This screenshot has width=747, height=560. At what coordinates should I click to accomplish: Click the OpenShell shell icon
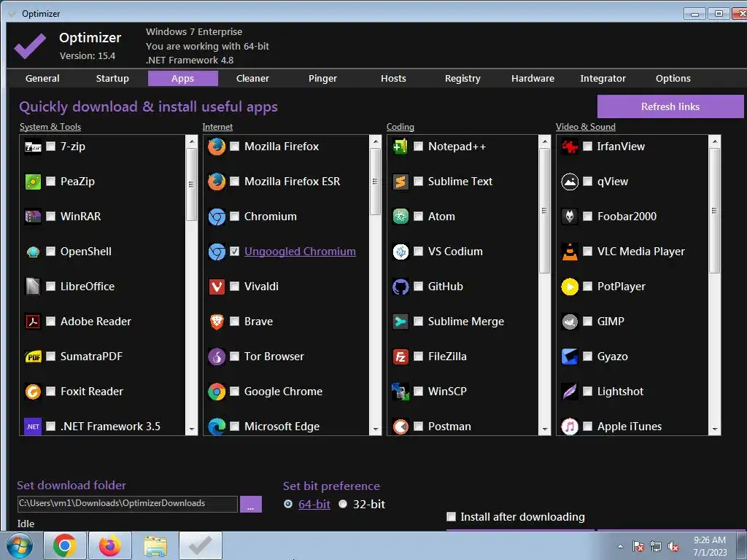coord(33,252)
